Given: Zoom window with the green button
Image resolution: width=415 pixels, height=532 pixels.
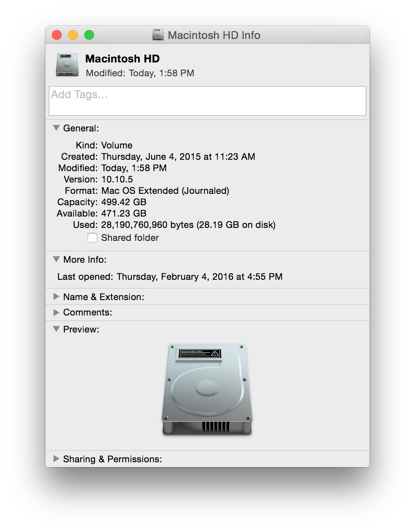Looking at the screenshot, I should (x=89, y=35).
